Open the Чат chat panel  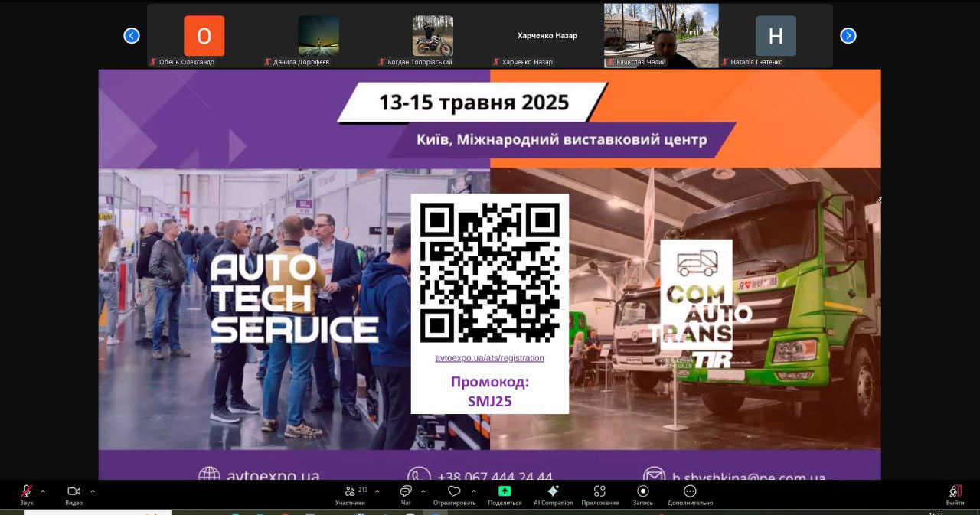tap(406, 494)
